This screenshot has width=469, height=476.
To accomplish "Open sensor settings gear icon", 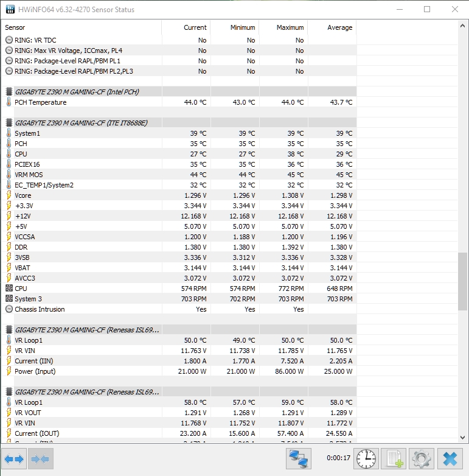I will pyautogui.click(x=422, y=459).
